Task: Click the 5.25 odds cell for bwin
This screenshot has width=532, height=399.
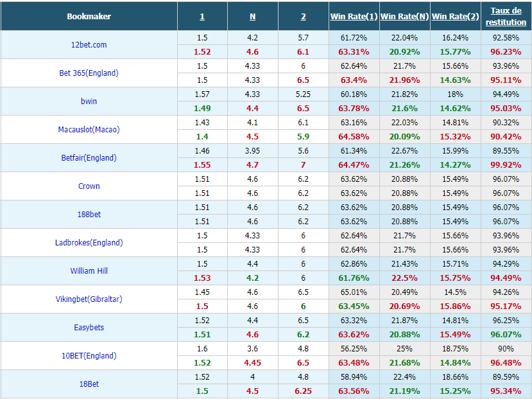Action: pyautogui.click(x=304, y=94)
